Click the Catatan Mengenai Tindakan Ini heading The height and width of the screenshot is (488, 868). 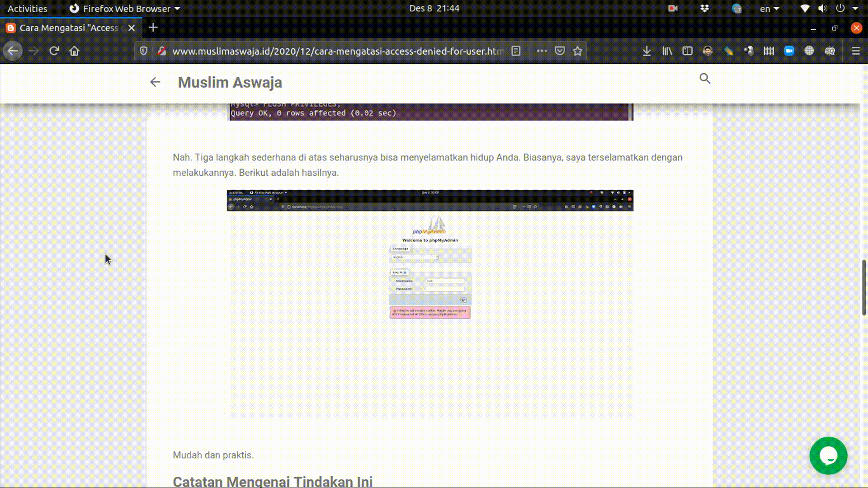pyautogui.click(x=273, y=481)
